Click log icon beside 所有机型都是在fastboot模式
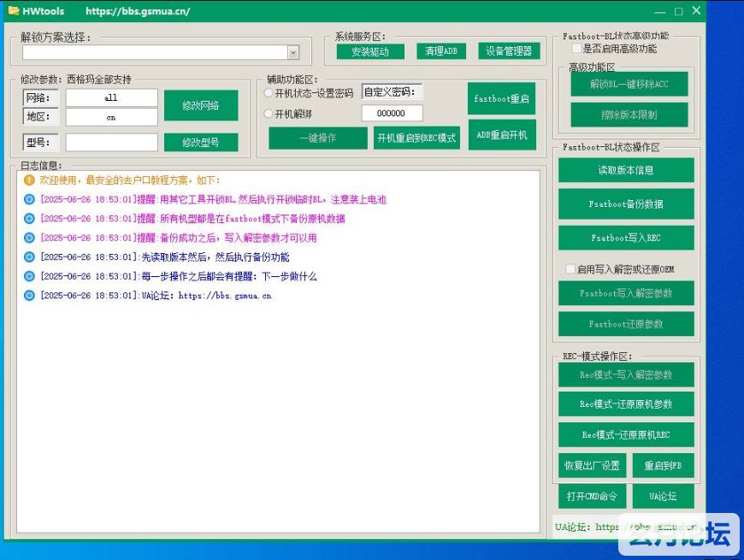 point(29,219)
